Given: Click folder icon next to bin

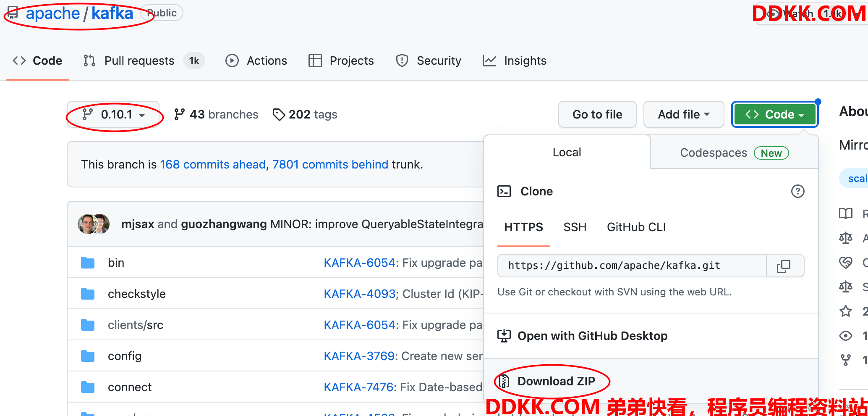Looking at the screenshot, I should (x=87, y=263).
